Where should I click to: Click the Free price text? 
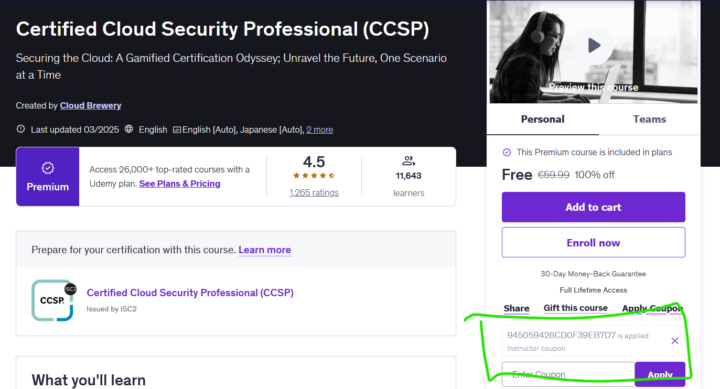coord(517,175)
